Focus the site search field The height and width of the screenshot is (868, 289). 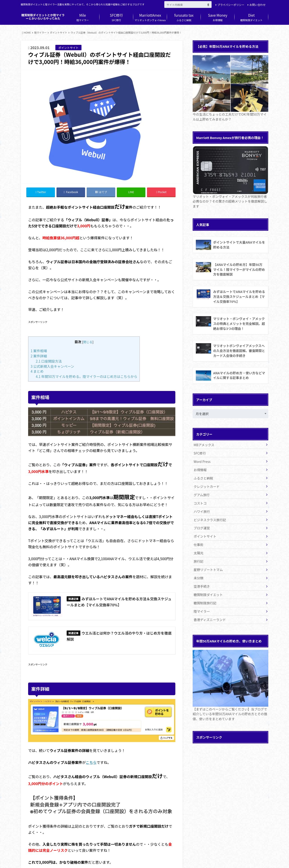(185, 5)
